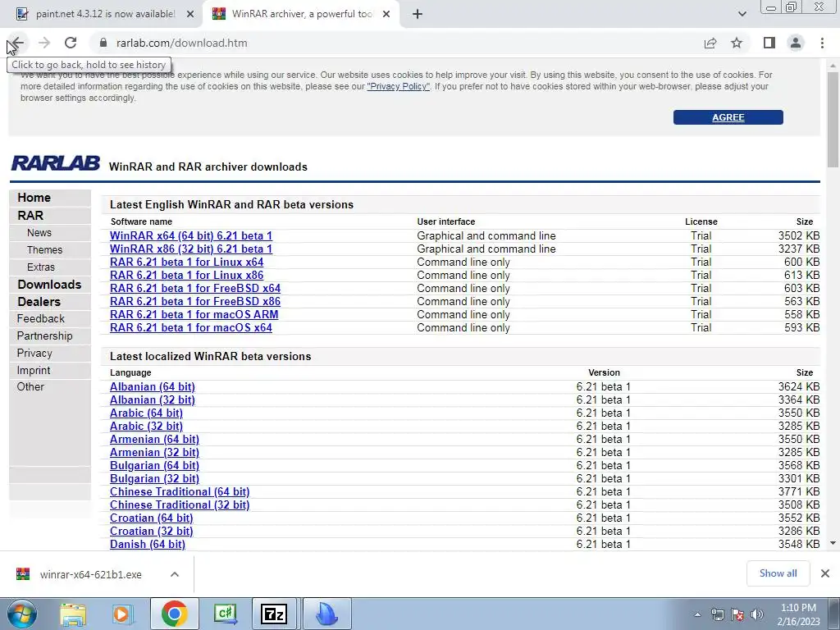
Task: Open the Armenian (32 bit) download
Action: click(154, 453)
